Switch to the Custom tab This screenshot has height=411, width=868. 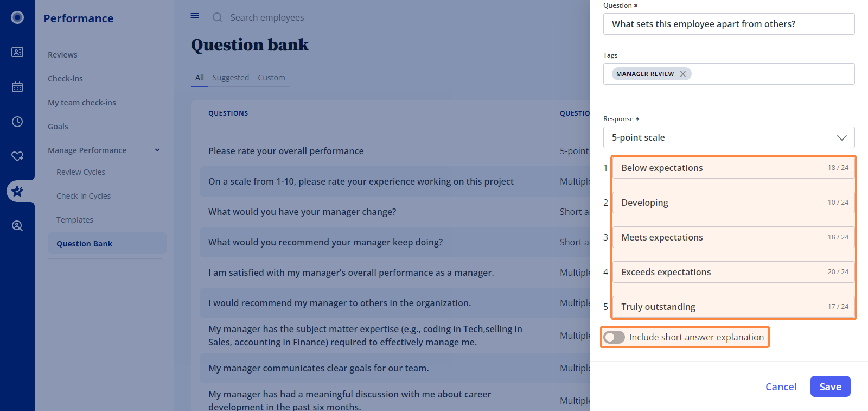tap(271, 78)
